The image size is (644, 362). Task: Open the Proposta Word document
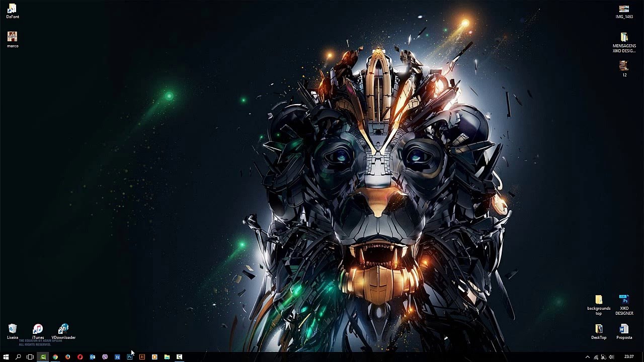624,332
